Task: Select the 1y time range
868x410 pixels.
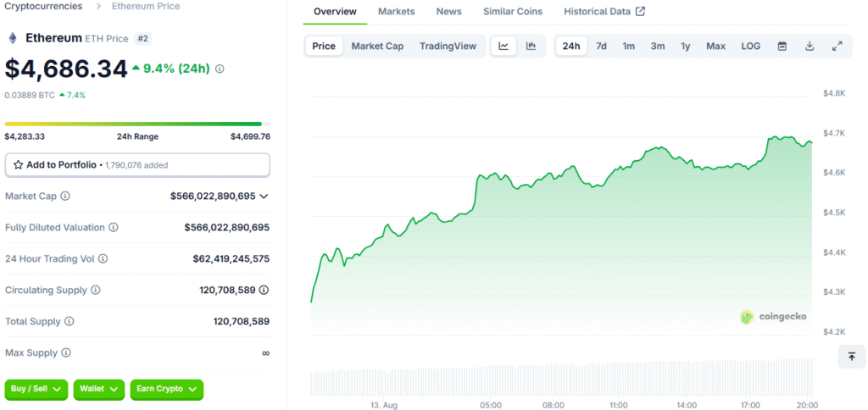Action: (685, 46)
